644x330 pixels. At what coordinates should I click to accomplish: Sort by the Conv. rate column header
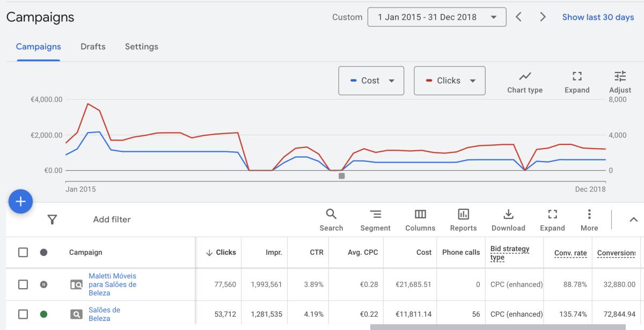tap(570, 253)
